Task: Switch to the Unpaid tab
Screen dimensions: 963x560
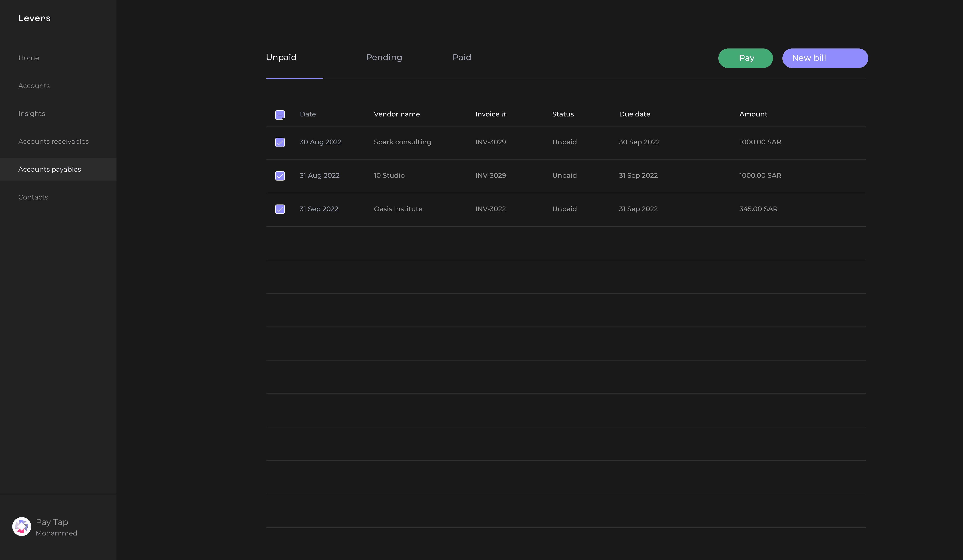Action: 281,57
